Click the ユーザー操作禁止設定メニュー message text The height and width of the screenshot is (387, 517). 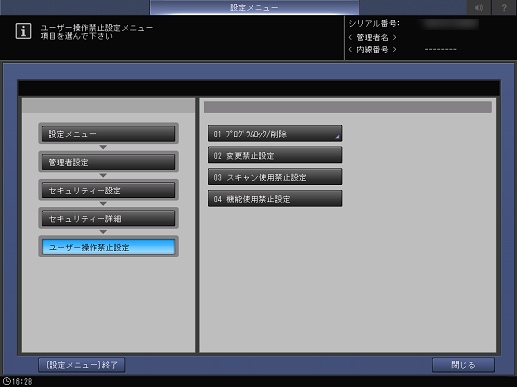click(x=97, y=28)
